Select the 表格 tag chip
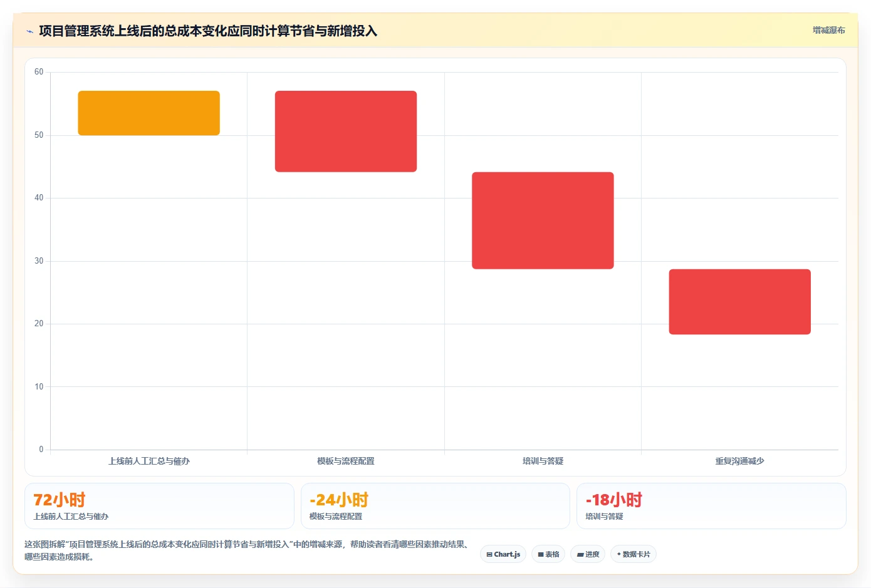This screenshot has height=588, width=871. click(548, 554)
